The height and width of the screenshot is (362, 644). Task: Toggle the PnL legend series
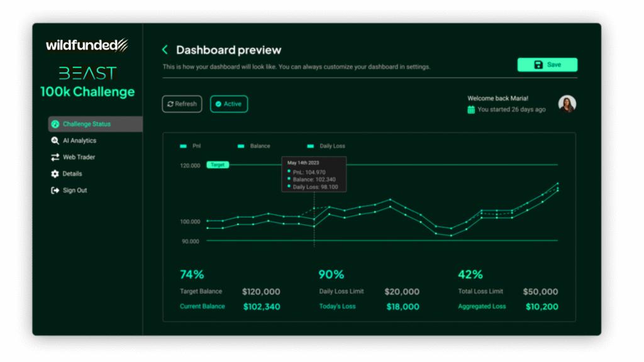[x=184, y=146]
